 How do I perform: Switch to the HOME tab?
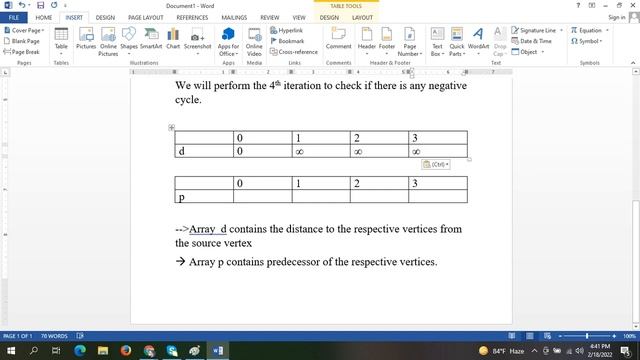click(44, 18)
